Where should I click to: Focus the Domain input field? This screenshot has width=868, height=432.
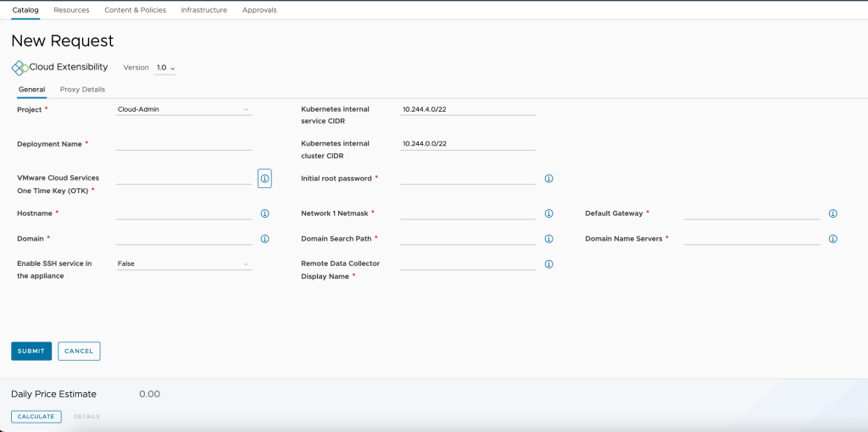tap(184, 238)
